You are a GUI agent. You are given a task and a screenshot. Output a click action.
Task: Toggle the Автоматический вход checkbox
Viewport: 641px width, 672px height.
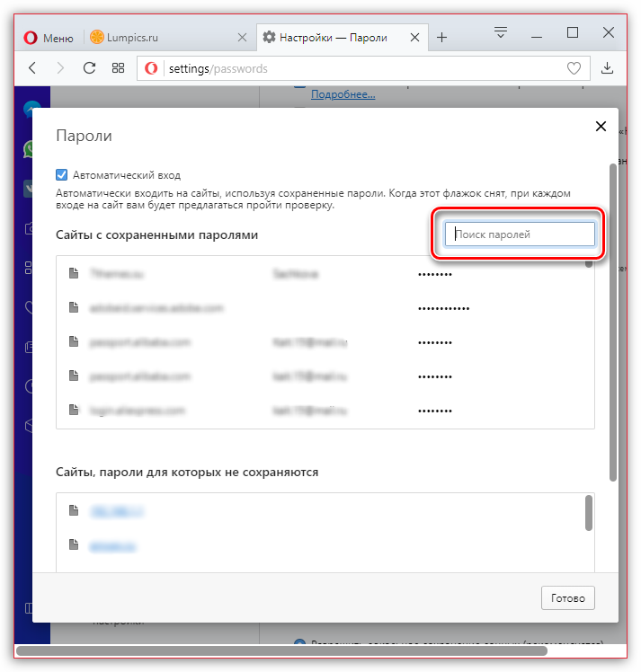61,175
